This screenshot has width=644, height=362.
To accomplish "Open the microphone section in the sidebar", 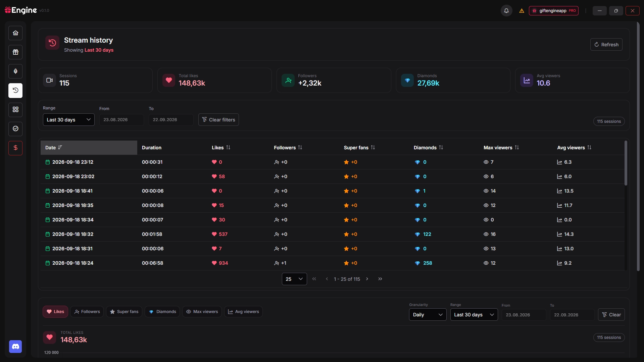I will [15, 71].
